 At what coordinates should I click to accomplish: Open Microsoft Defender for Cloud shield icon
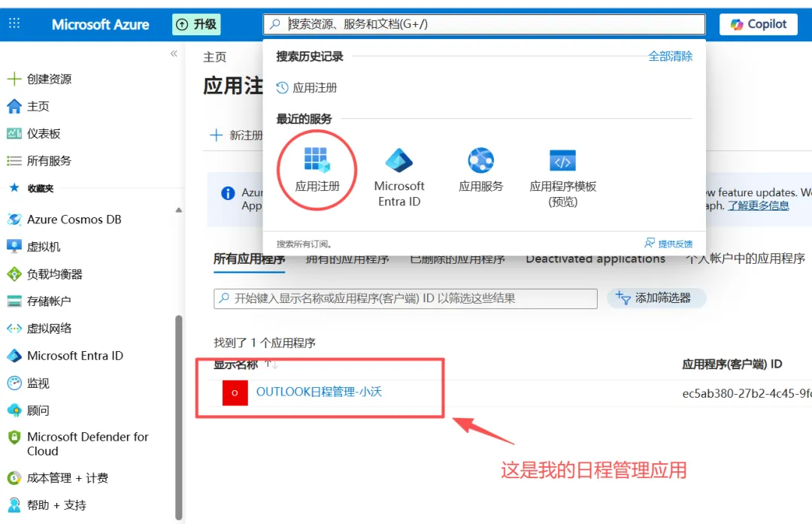point(14,438)
